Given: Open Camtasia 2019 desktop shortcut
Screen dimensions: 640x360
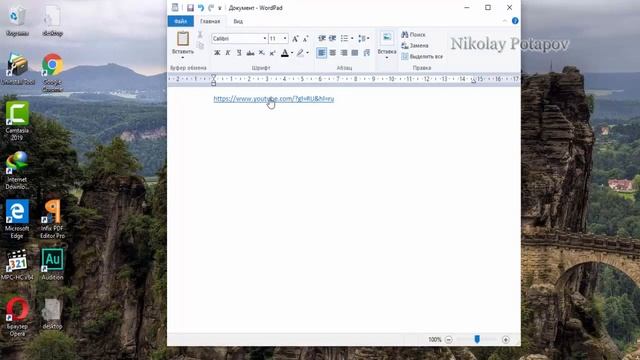Looking at the screenshot, I should pyautogui.click(x=17, y=121).
